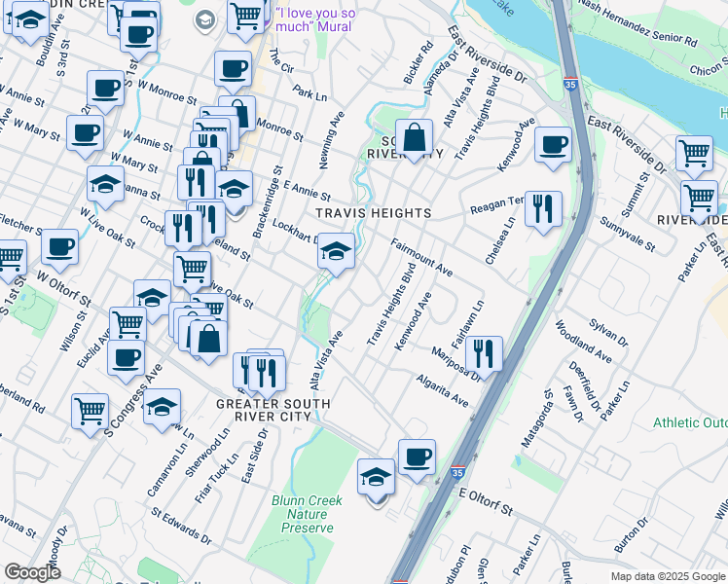The width and height of the screenshot is (728, 584).
Task: Click school marker beside Blunn Creek Nature Preserve
Action: tap(377, 478)
